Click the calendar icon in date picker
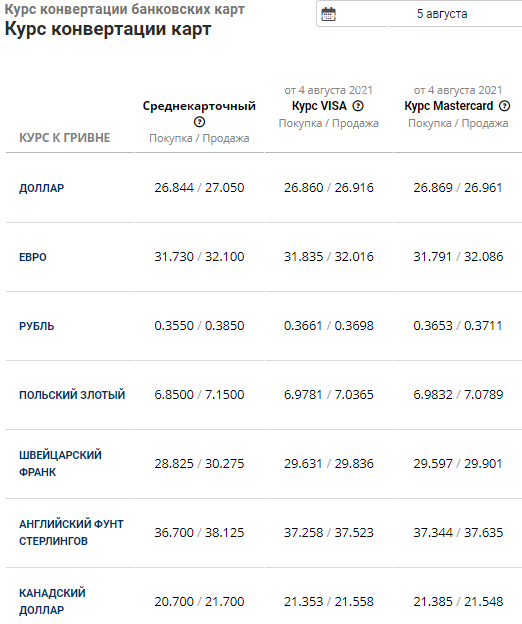The image size is (522, 624). point(328,14)
